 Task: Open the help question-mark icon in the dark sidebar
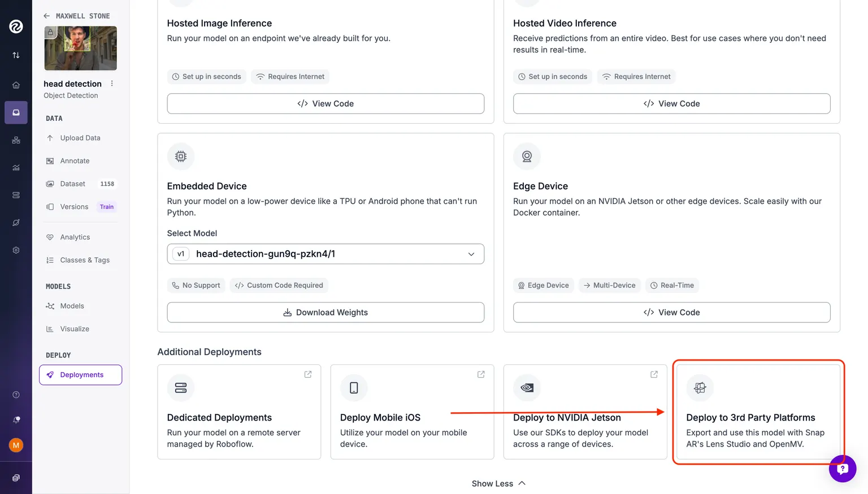click(16, 395)
